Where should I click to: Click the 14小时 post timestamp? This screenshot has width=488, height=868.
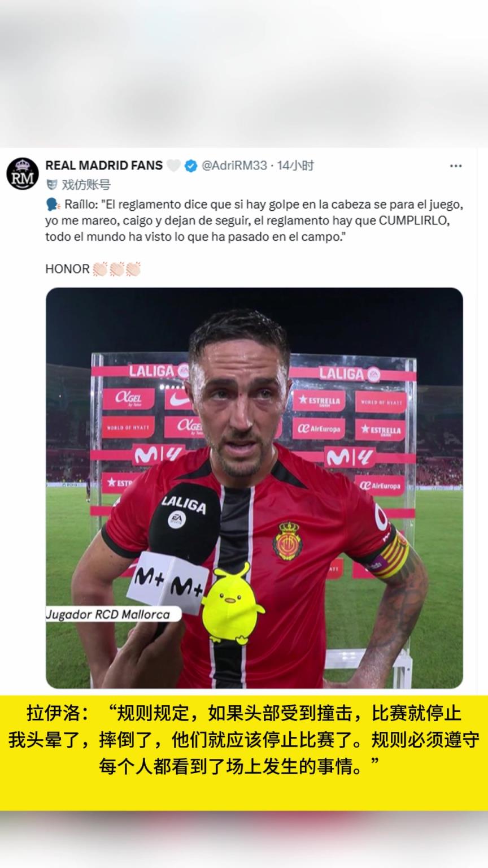tap(295, 166)
